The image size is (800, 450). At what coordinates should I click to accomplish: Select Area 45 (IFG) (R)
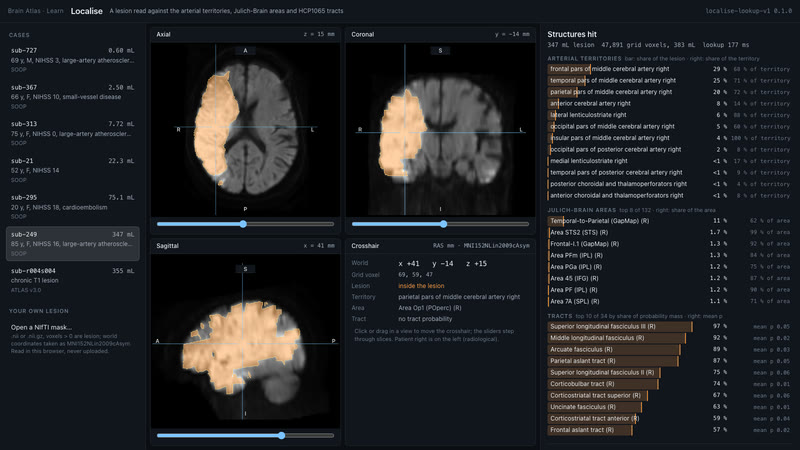[668, 278]
